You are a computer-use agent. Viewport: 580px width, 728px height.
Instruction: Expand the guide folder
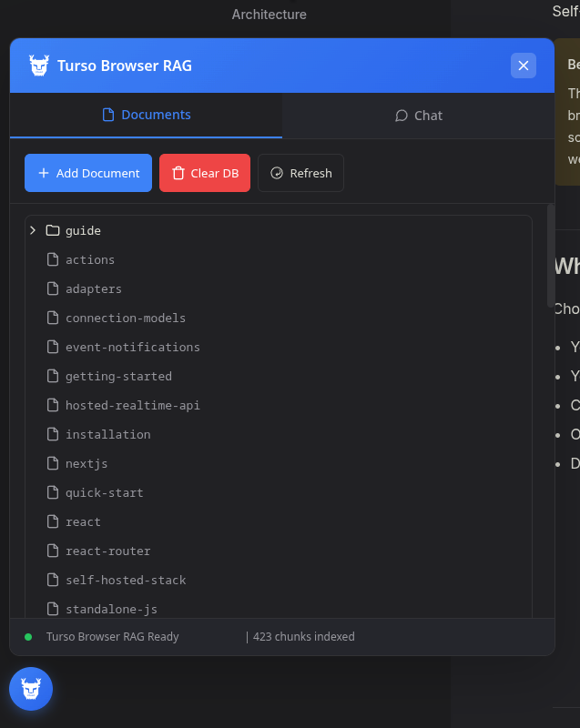pos(33,230)
